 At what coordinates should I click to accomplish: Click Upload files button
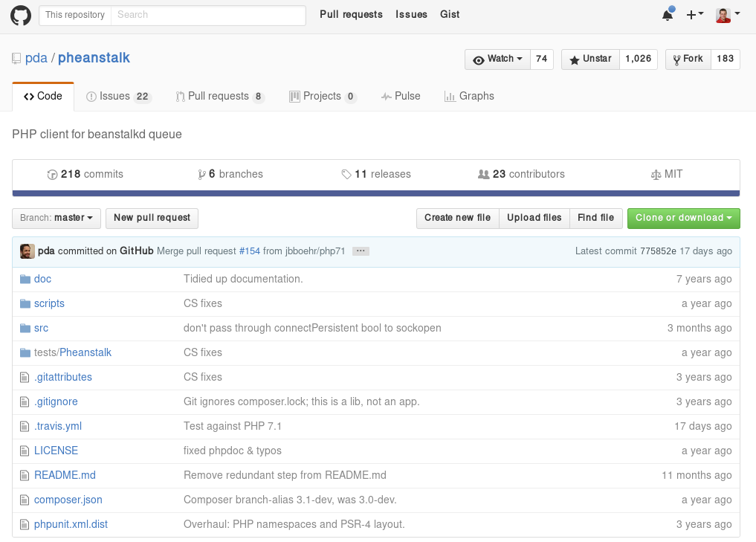(x=534, y=218)
